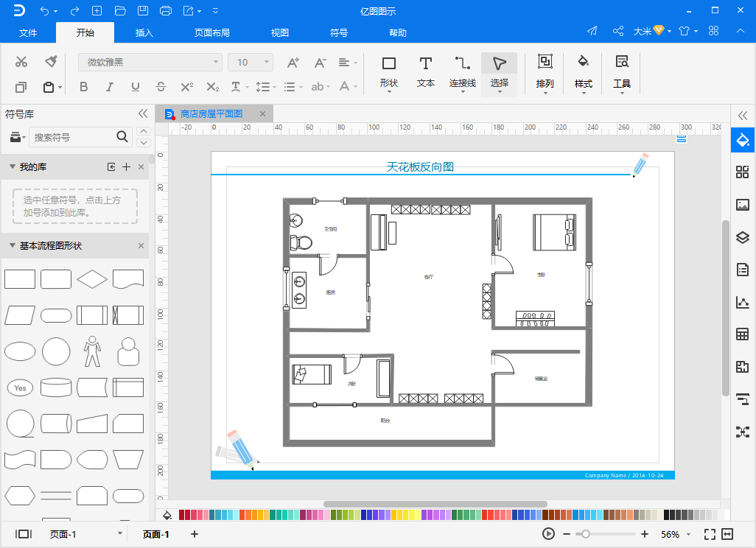This screenshot has height=548, width=756.
Task: Collapse the 基本流程图形状 section
Action: (x=13, y=245)
